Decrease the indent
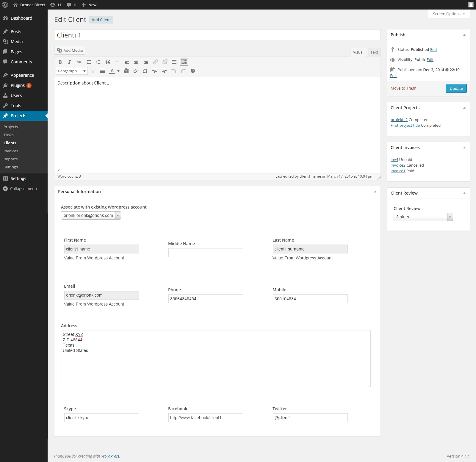Viewport: 476px width, 462px height. pos(155,71)
